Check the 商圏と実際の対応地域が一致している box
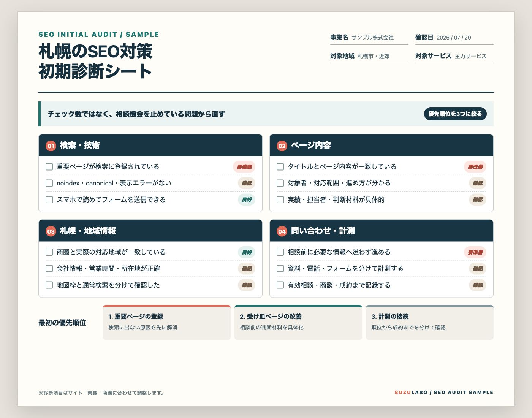This screenshot has height=418, width=532. [49, 252]
